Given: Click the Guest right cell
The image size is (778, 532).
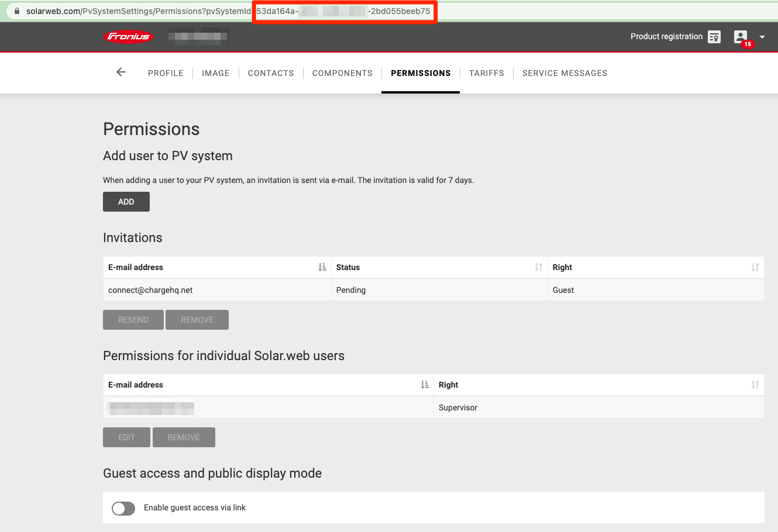Looking at the screenshot, I should pyautogui.click(x=656, y=290).
